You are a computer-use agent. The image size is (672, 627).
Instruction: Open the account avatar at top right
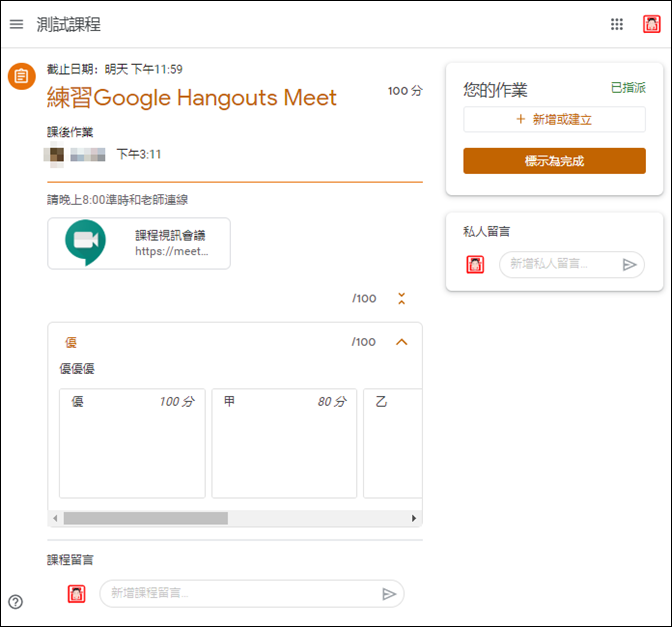coord(651,24)
